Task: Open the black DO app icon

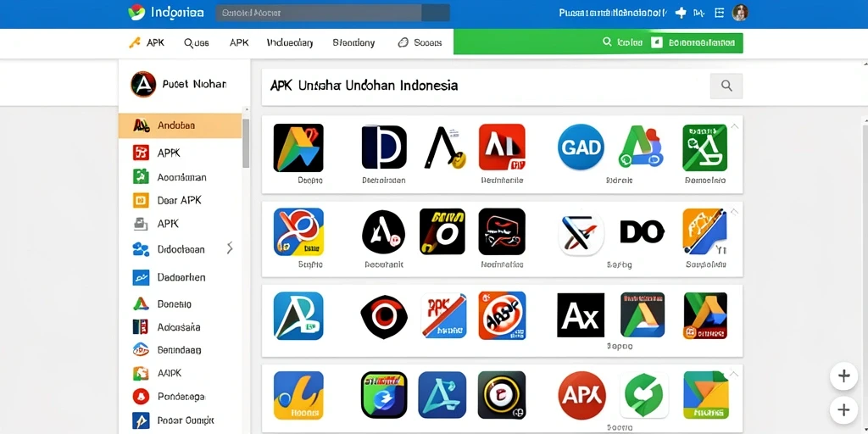Action: tap(642, 232)
